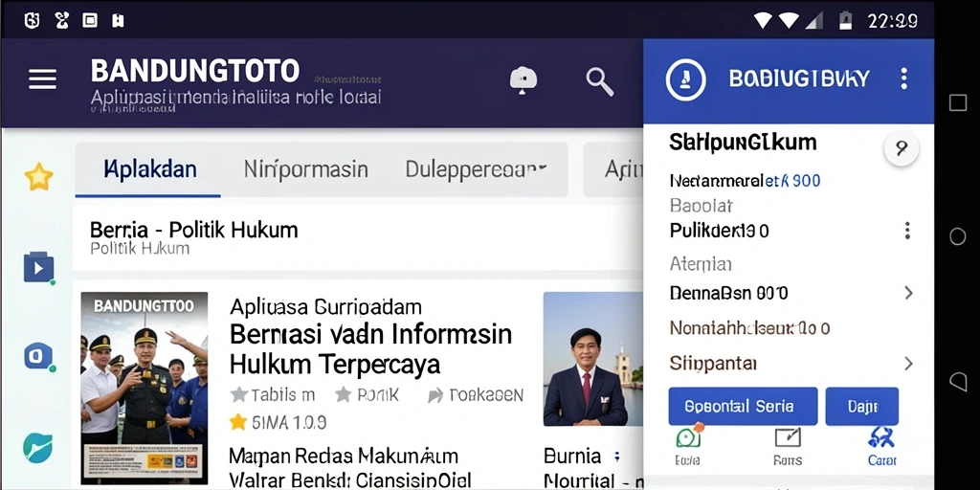980x490 pixels.
Task: Tap the clock in the status bar
Action: [x=893, y=21]
